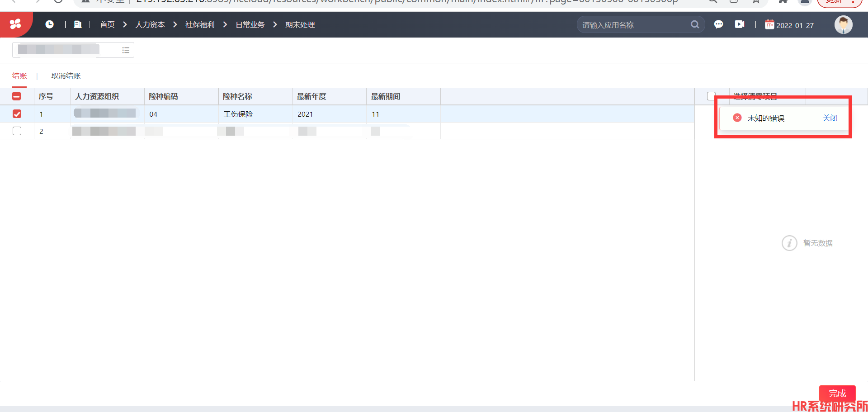Open the video tutorial icon
868x412 pixels.
(x=740, y=24)
